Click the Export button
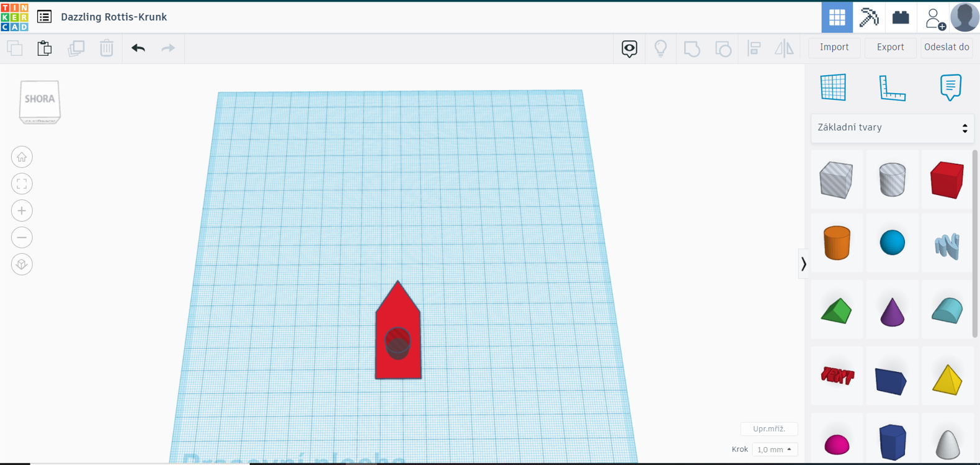Viewport: 980px width, 465px height. pos(890,47)
